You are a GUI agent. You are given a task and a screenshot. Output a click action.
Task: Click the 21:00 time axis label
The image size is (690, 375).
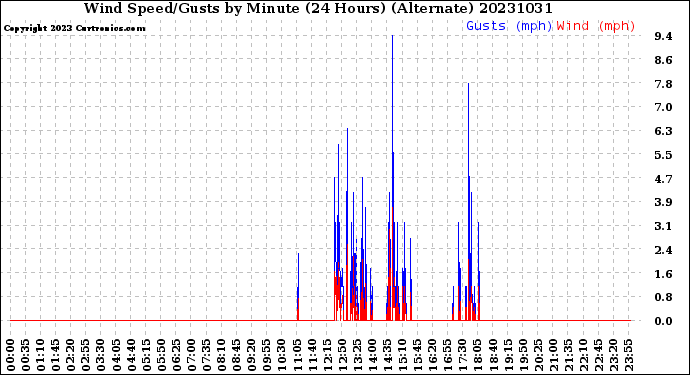(x=552, y=354)
